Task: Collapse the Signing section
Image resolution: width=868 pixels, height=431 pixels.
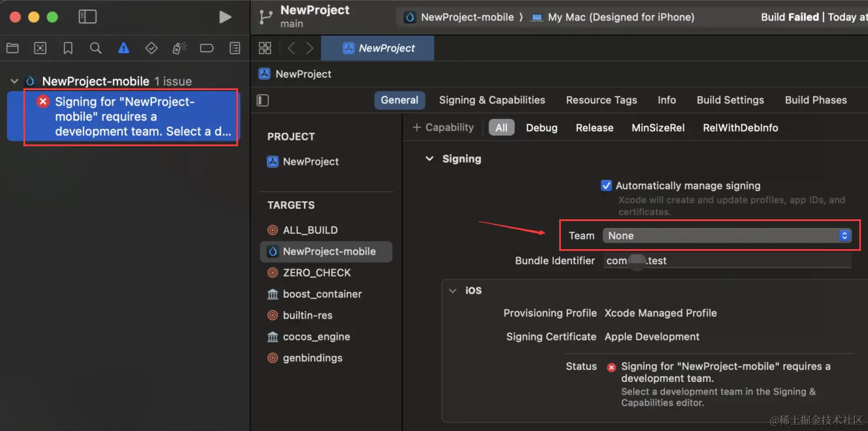Action: point(429,158)
